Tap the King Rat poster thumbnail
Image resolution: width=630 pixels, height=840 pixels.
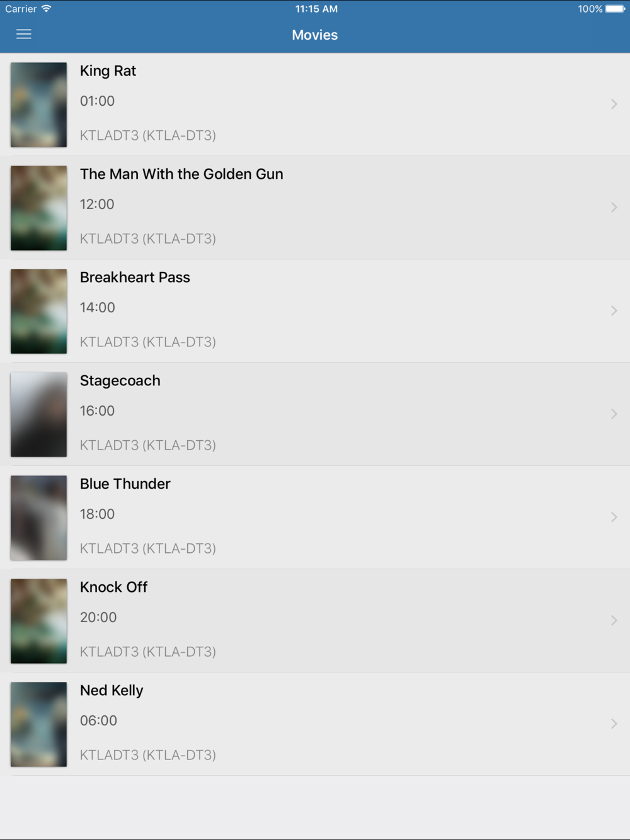coord(38,105)
